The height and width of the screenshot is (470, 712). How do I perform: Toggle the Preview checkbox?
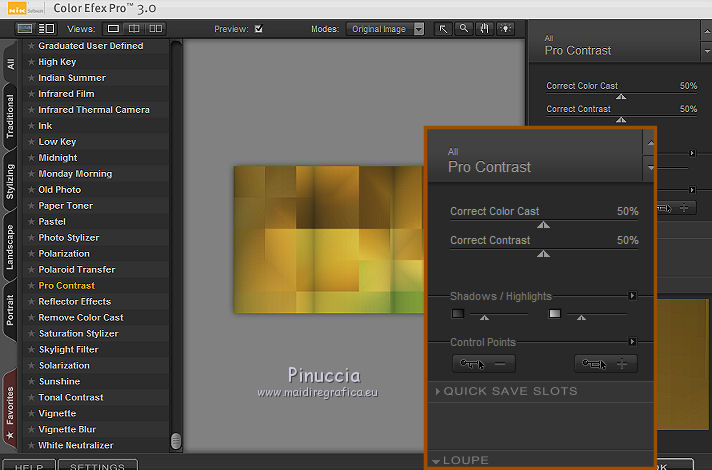[x=259, y=29]
